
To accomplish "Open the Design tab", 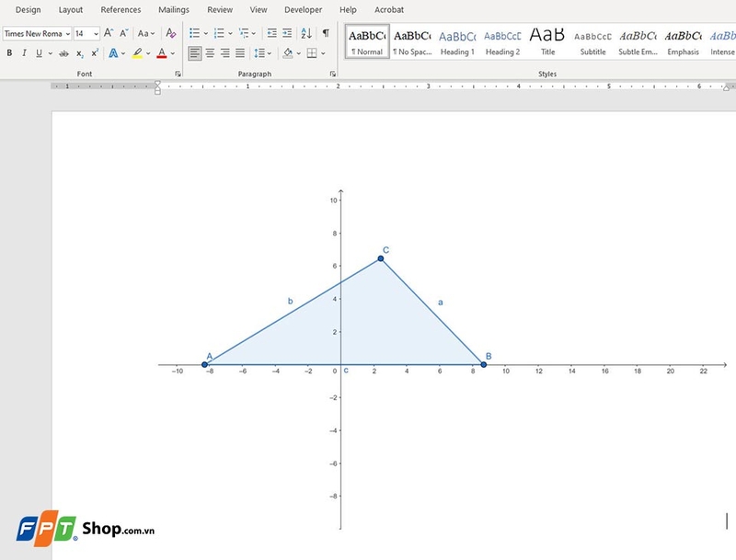I will coord(29,9).
